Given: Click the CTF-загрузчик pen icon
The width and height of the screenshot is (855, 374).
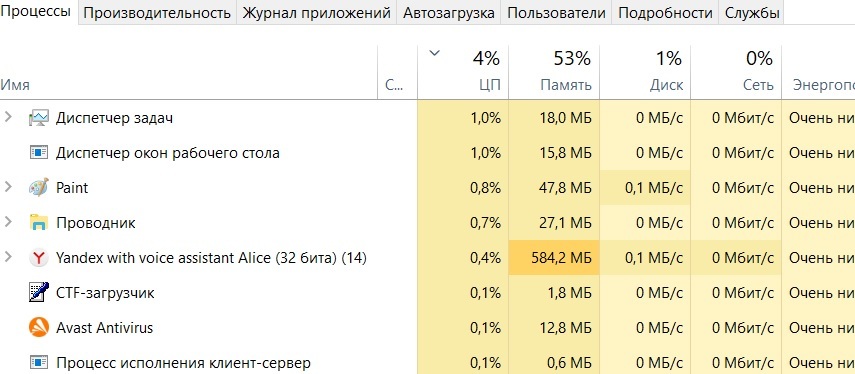Looking at the screenshot, I should point(39,293).
